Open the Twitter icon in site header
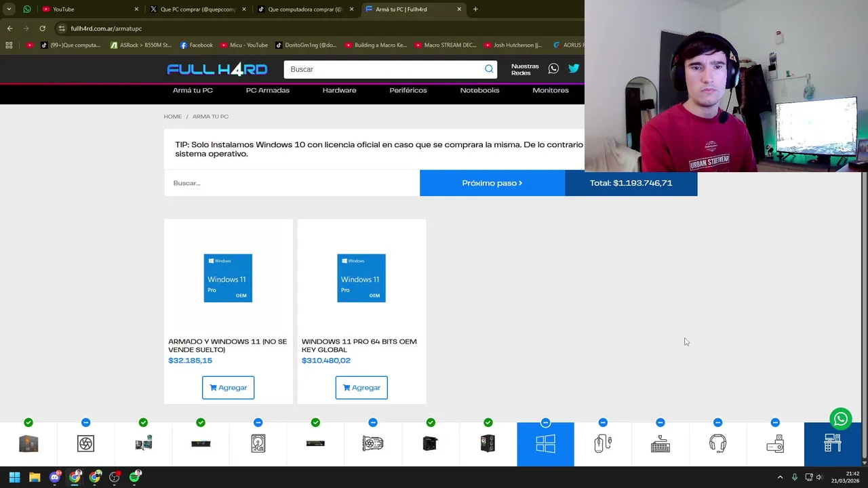868x488 pixels. [x=574, y=68]
